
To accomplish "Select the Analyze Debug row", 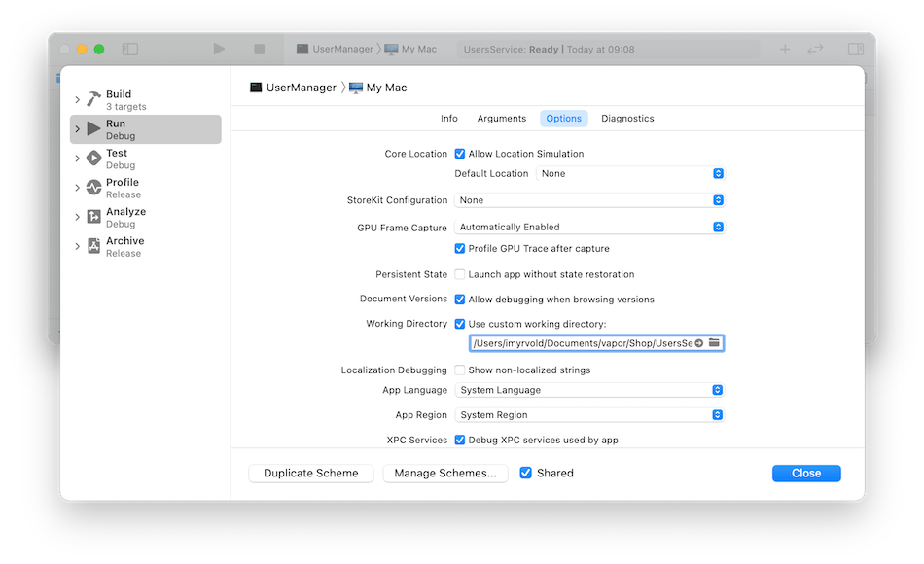I will 146,217.
